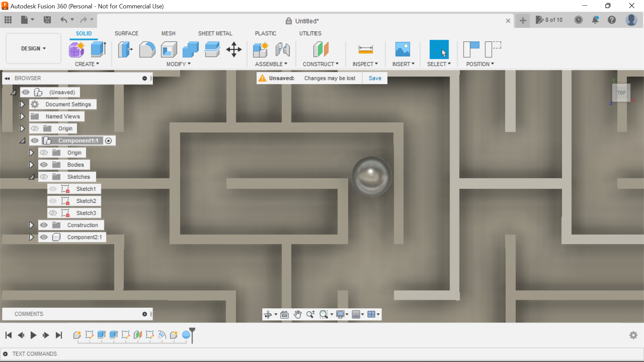Start the Move/Copy tool
644x362 pixels.
[x=233, y=49]
